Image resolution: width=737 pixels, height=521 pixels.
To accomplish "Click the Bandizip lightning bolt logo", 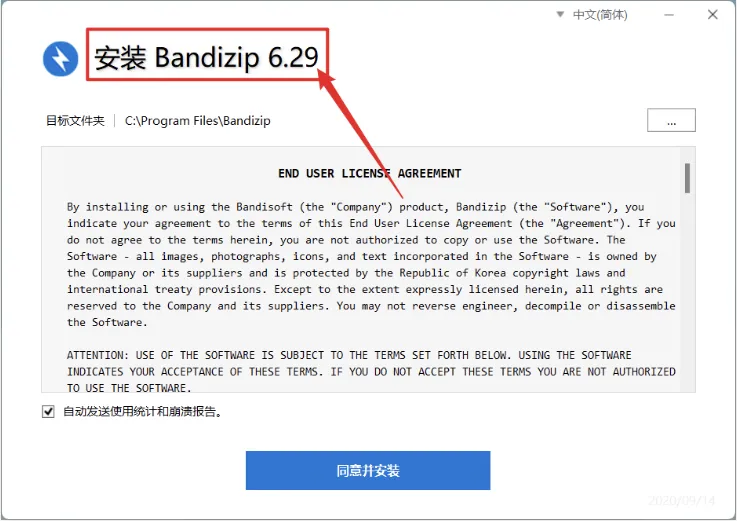I will pyautogui.click(x=61, y=59).
